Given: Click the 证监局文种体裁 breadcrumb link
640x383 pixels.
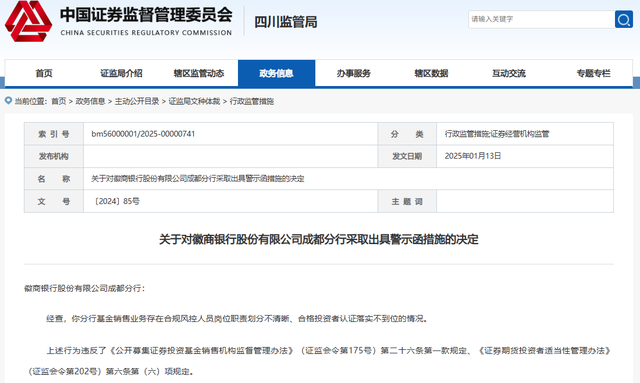Looking at the screenshot, I should tap(194, 101).
